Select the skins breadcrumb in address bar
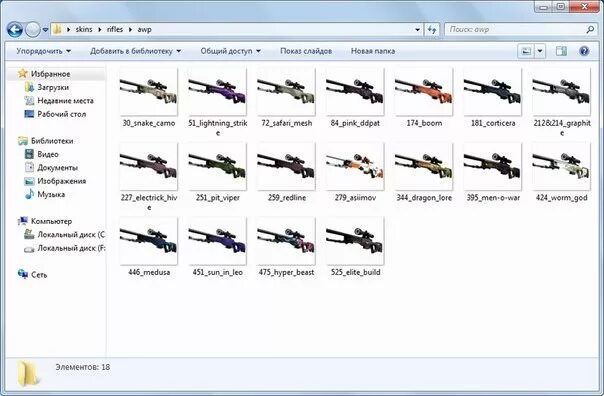This screenshot has width=604, height=396. [84, 29]
